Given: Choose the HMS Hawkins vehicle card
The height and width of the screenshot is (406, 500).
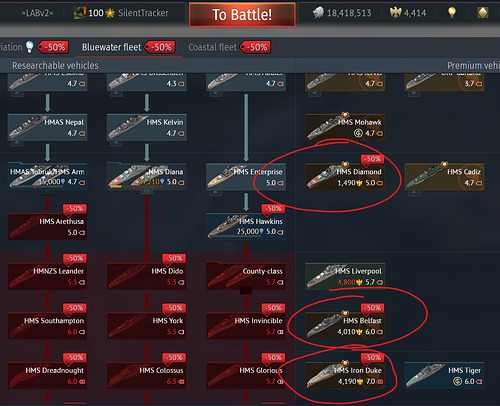Looking at the screenshot, I should [246, 226].
